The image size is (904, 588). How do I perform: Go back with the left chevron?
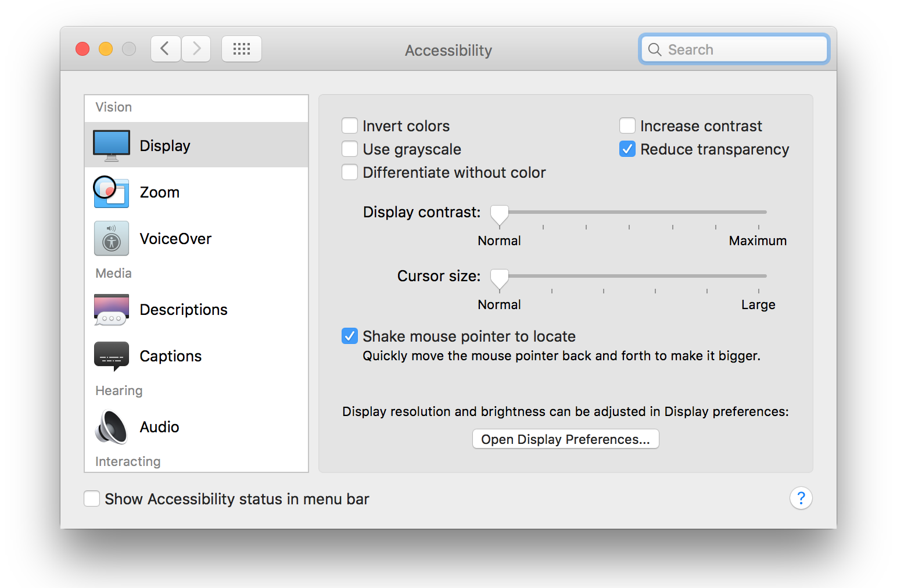click(166, 49)
